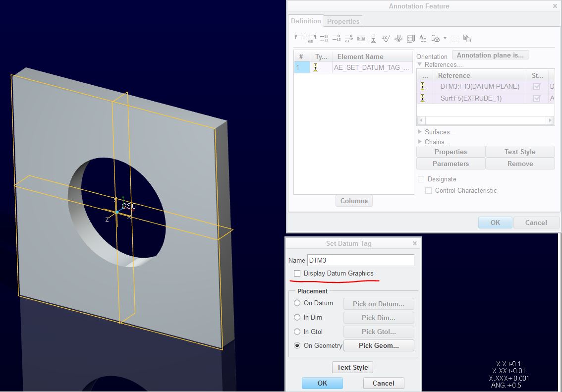Select the symbol annotation icon
562x392 pixels.
pos(398,38)
